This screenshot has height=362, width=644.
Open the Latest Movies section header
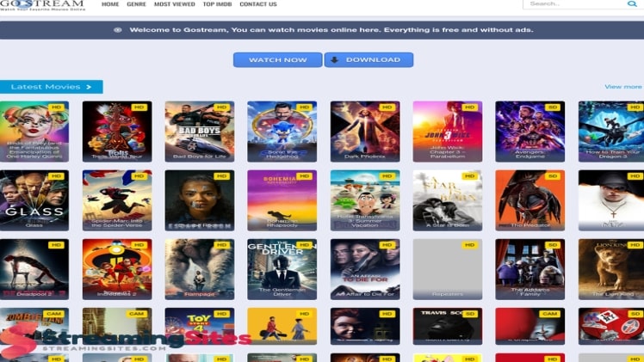52,87
